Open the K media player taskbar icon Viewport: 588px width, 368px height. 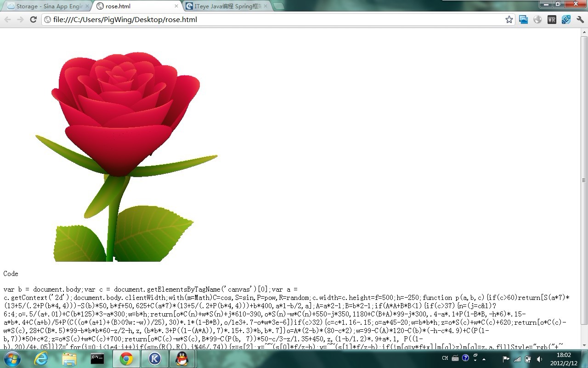[x=154, y=359]
